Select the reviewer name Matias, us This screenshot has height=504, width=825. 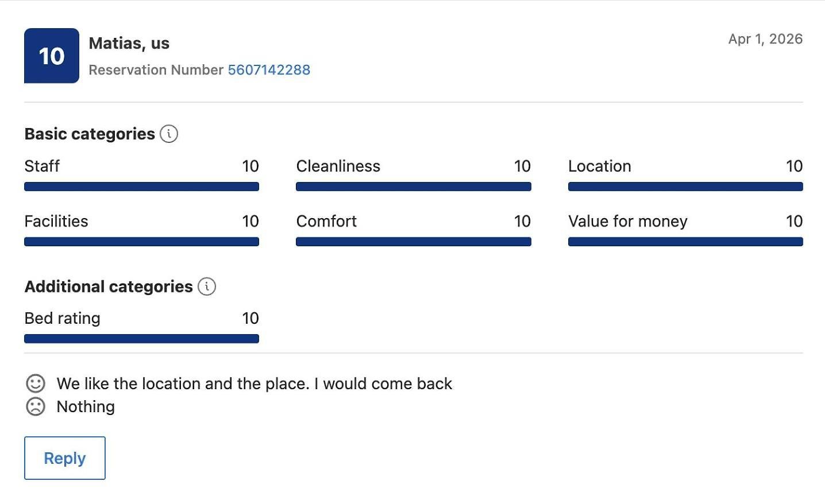pos(129,44)
